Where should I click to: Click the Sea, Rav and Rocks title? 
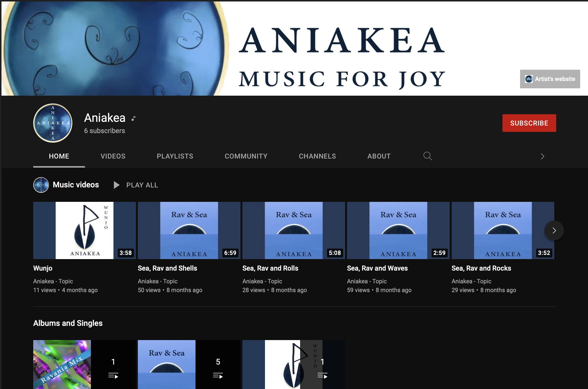coord(481,268)
